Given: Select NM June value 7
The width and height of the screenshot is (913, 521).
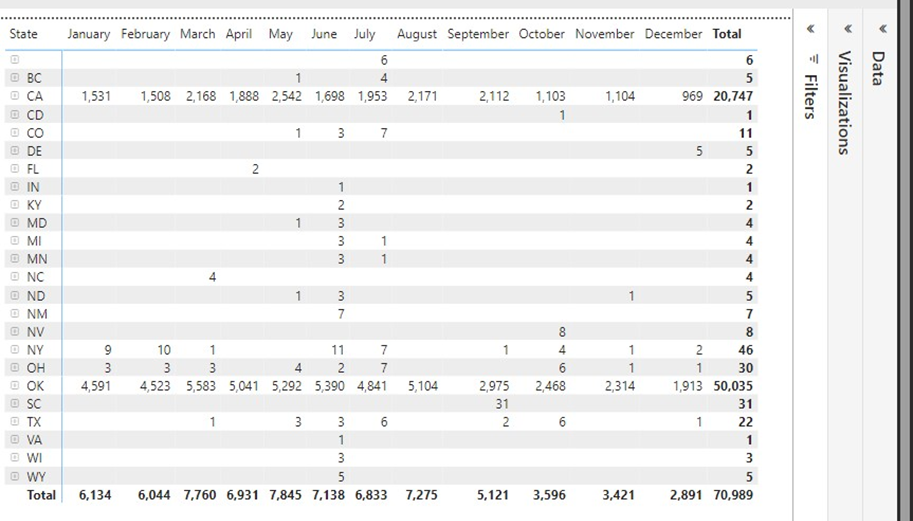Looking at the screenshot, I should click(x=341, y=314).
